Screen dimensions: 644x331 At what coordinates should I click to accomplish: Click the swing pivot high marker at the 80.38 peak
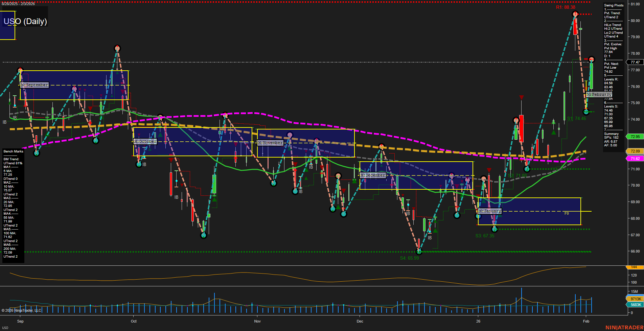[575, 14]
